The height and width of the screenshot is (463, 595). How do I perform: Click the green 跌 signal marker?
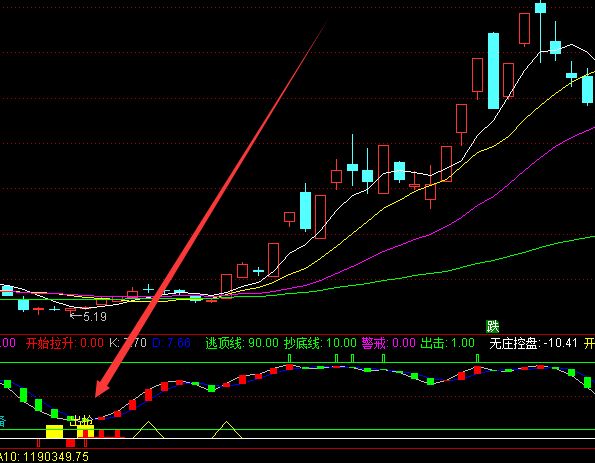point(493,326)
